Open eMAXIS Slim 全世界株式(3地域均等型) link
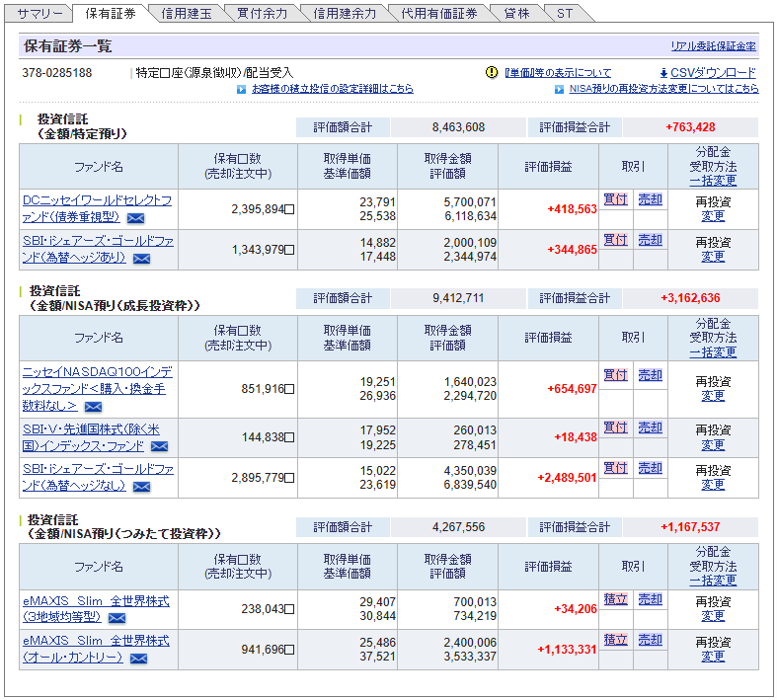Screen dimensions: 777x700 [x=96, y=609]
